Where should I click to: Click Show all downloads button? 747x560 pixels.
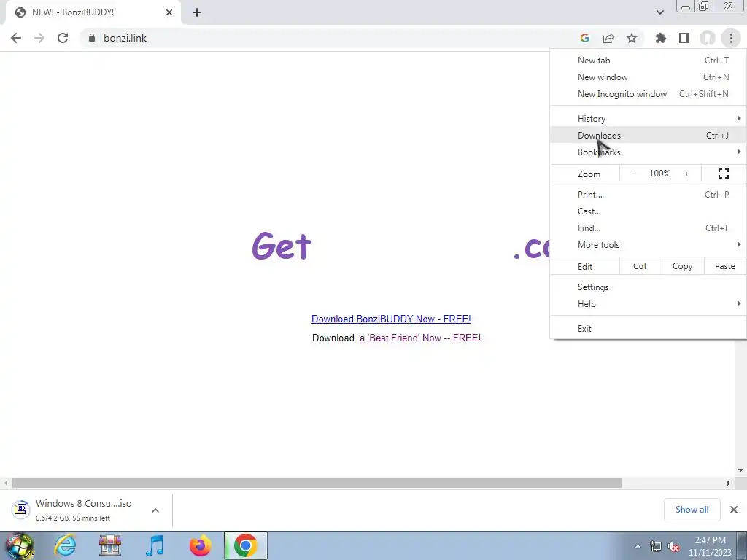point(692,510)
